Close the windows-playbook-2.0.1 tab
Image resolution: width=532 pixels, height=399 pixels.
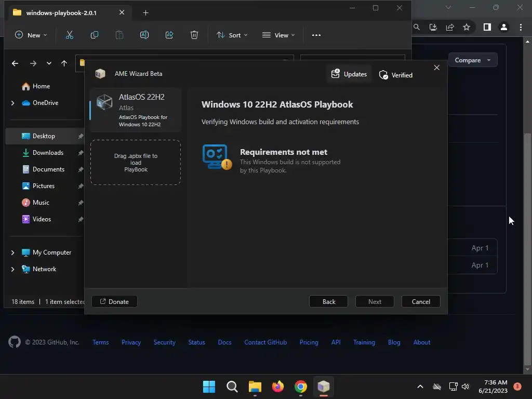pos(122,12)
